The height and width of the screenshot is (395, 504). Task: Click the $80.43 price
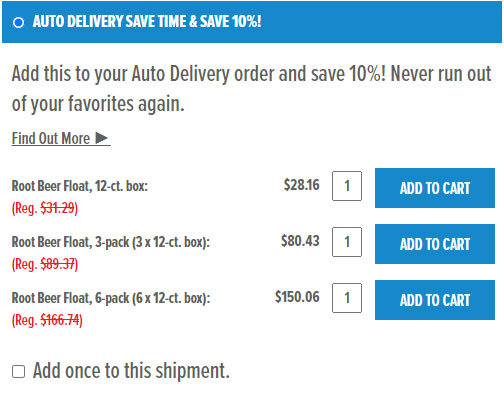300,241
